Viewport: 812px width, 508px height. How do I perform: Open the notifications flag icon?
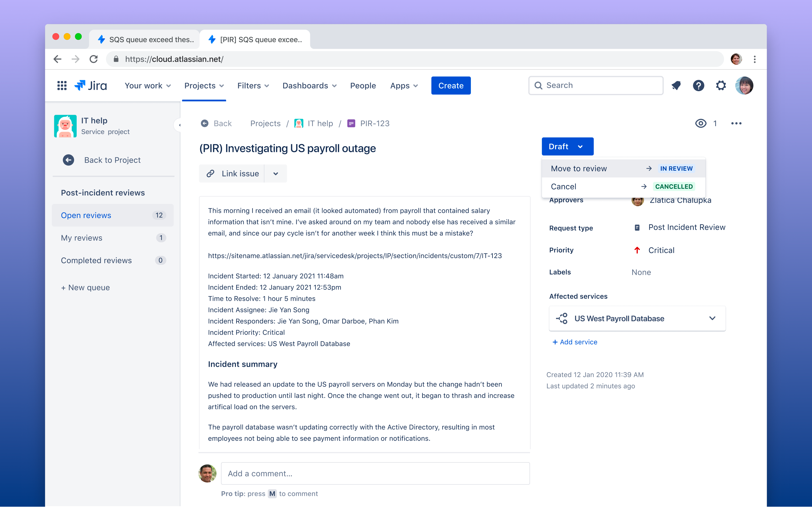pos(676,86)
